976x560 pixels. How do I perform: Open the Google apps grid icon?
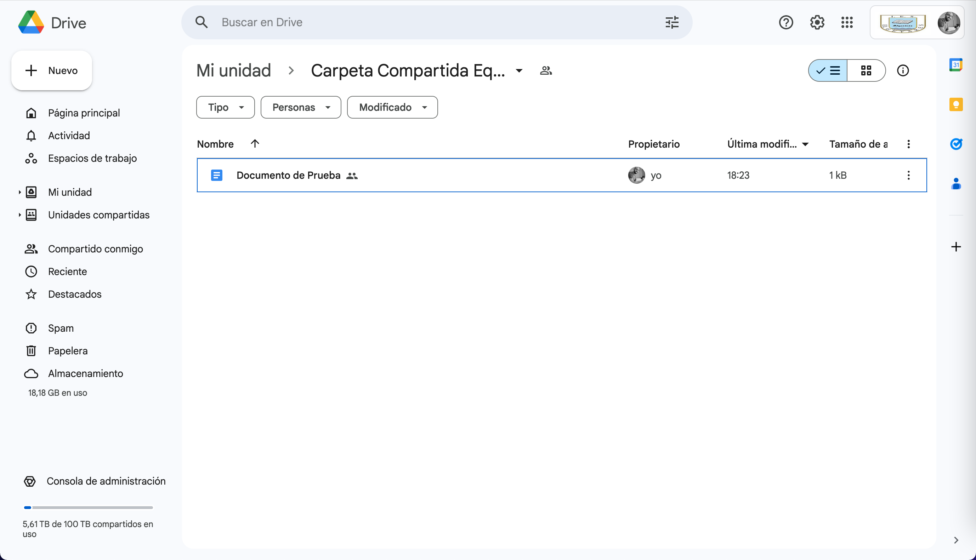point(847,22)
